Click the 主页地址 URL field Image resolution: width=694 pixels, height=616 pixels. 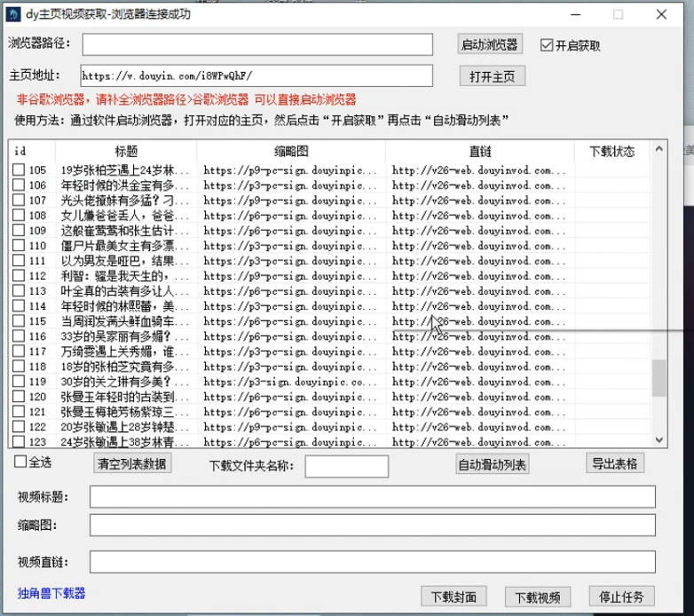[257, 76]
